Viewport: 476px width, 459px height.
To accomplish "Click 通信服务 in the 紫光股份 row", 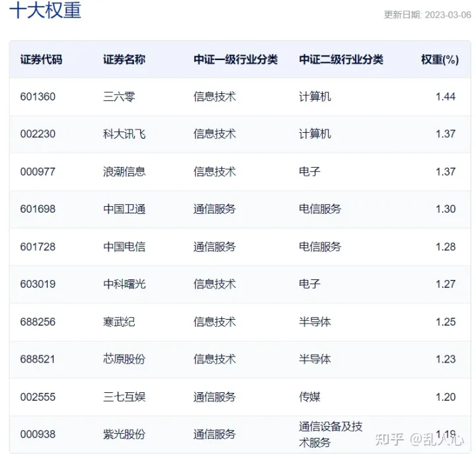I will pyautogui.click(x=215, y=435).
